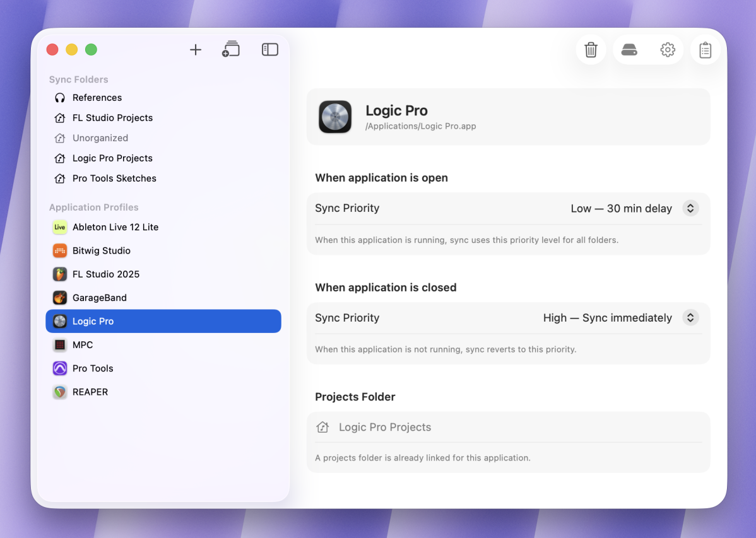Open the GarageBand profile
The width and height of the screenshot is (756, 538).
point(163,298)
